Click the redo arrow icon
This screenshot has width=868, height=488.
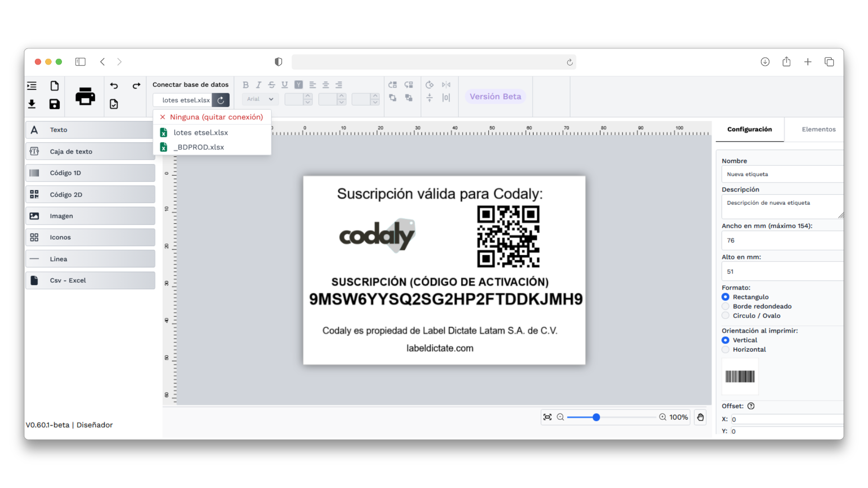click(136, 86)
